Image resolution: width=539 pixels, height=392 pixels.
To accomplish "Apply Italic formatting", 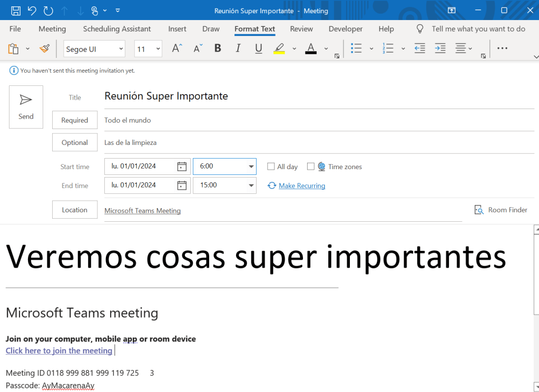I will (x=238, y=49).
